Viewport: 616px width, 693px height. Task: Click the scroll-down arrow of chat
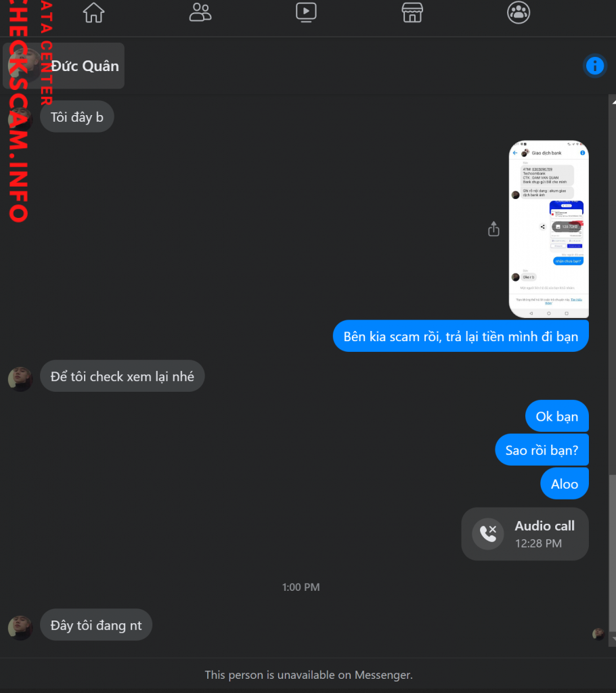point(613,639)
